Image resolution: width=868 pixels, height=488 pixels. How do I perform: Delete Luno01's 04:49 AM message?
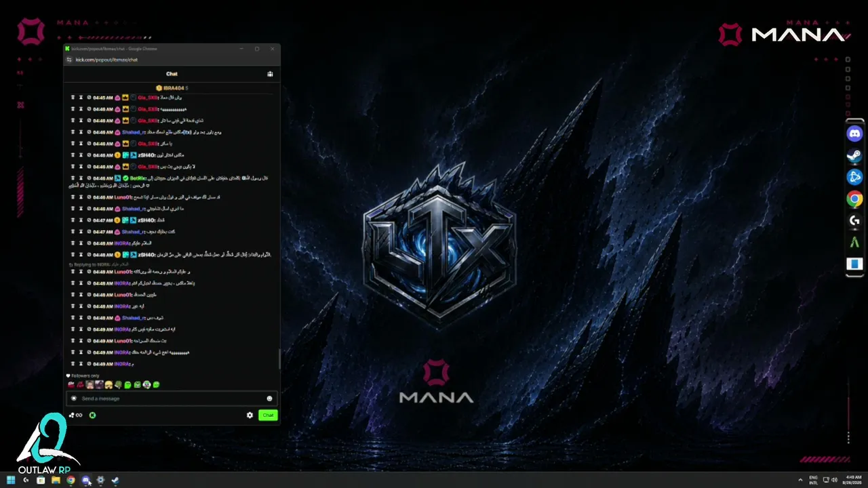pos(73,341)
